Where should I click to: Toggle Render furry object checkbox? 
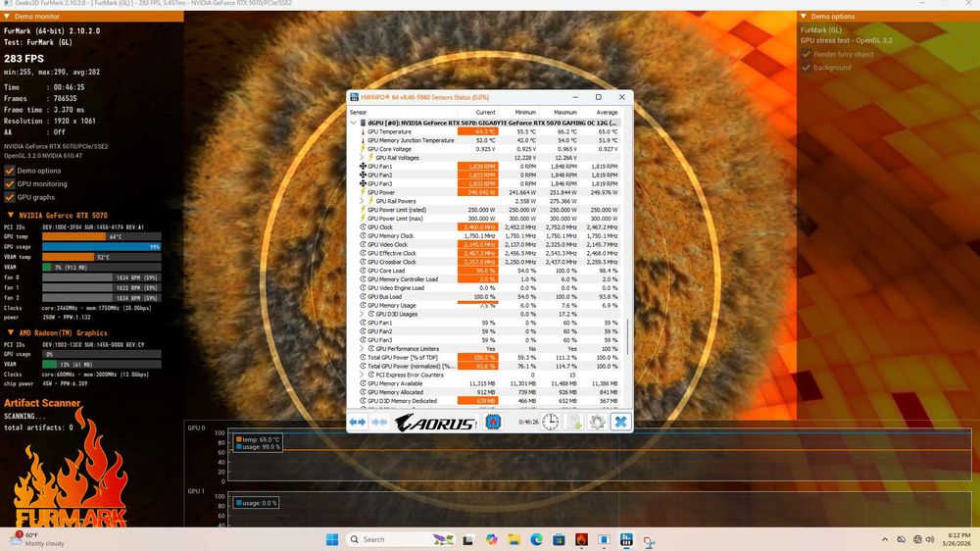coord(807,54)
